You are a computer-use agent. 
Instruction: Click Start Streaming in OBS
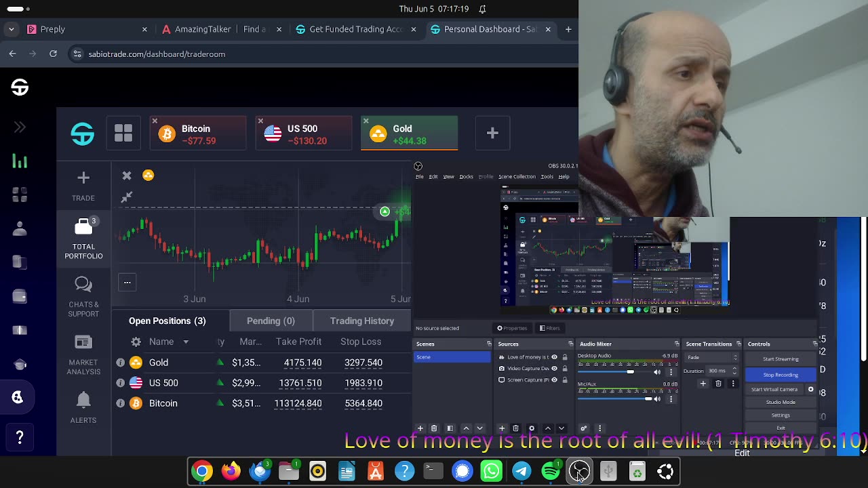(x=781, y=359)
